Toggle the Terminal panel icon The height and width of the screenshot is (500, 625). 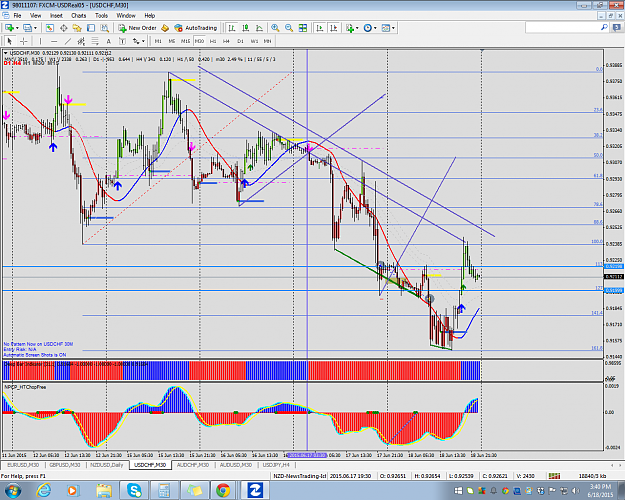pos(91,28)
